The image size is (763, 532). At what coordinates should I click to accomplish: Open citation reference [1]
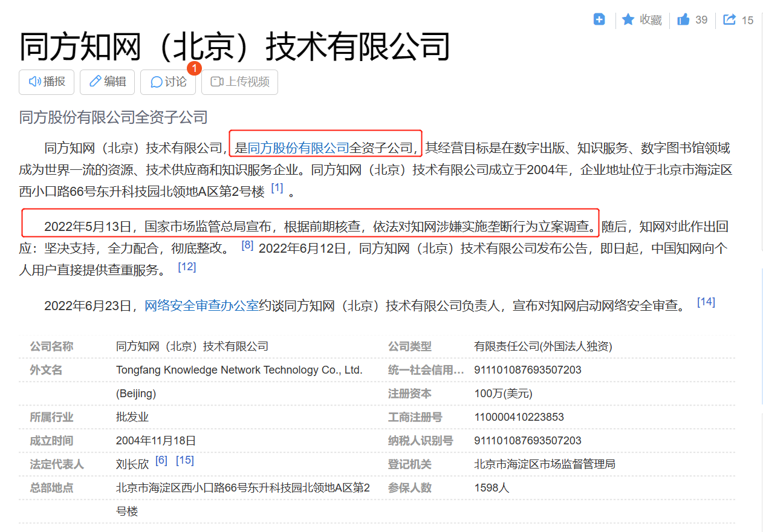pyautogui.click(x=277, y=188)
